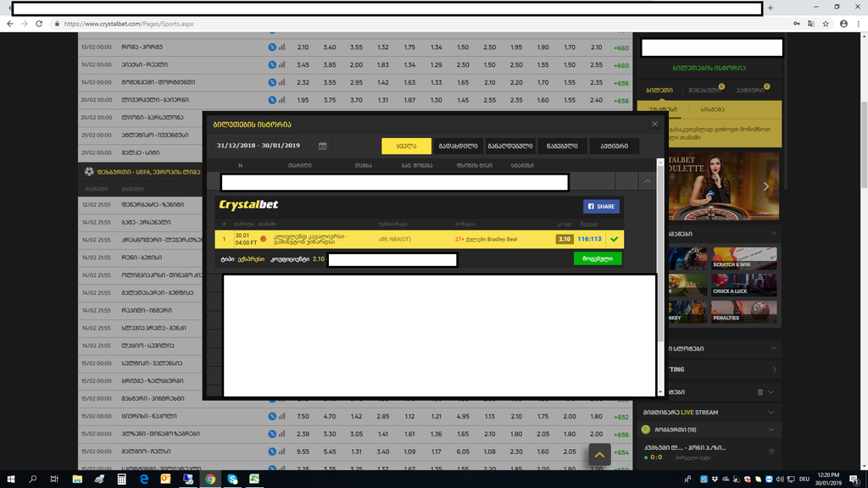Viewport: 868px width, 488px height.
Task: Select the აქტიური filter tab in dialog
Action: coord(614,146)
